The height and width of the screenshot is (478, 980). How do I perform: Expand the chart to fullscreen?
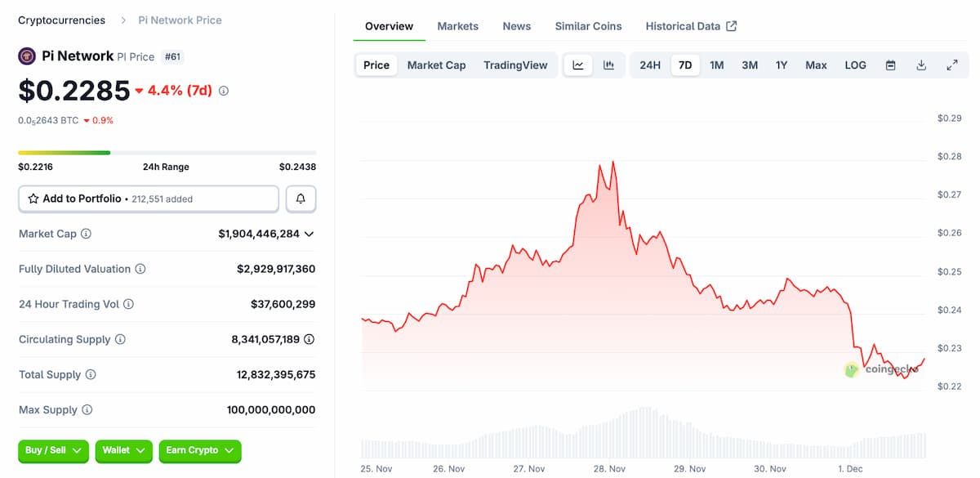(x=952, y=65)
